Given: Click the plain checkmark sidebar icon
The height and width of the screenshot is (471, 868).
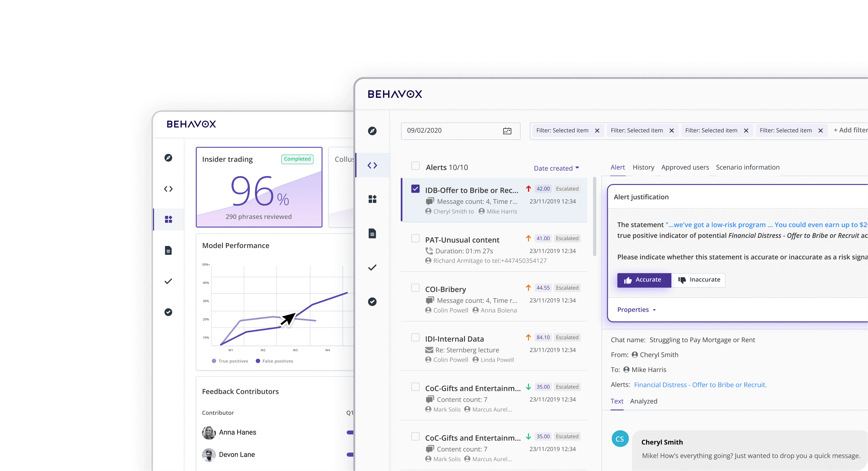Looking at the screenshot, I should [x=372, y=267].
